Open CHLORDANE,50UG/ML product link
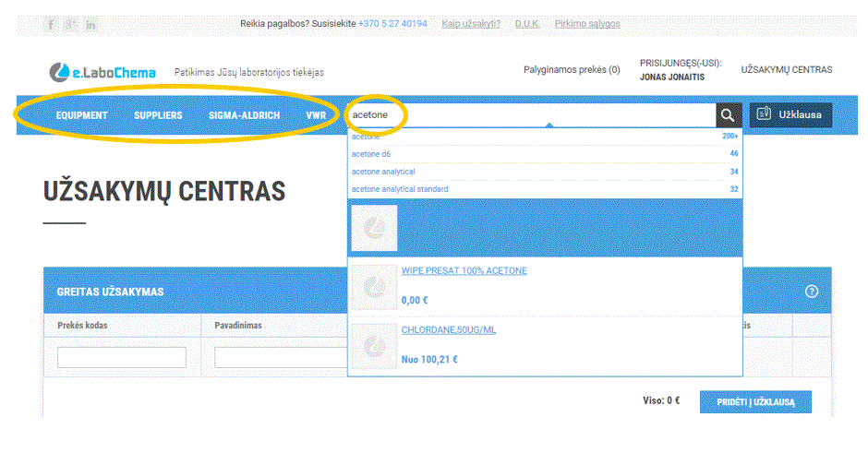Viewport: 868px width, 453px height. 449,329
